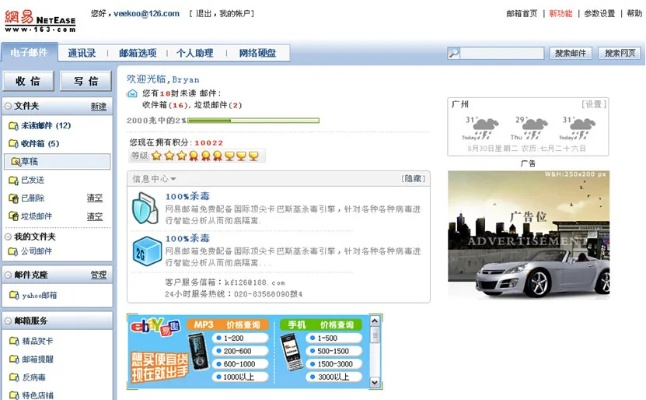The height and width of the screenshot is (400, 646).
Task: Click the 精品贺卡 service icon
Action: [14, 341]
